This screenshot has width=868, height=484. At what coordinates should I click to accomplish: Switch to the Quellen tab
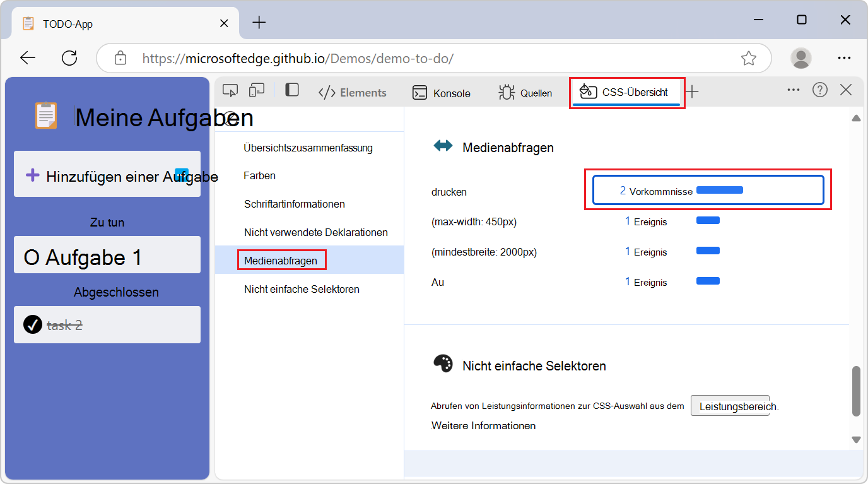525,93
